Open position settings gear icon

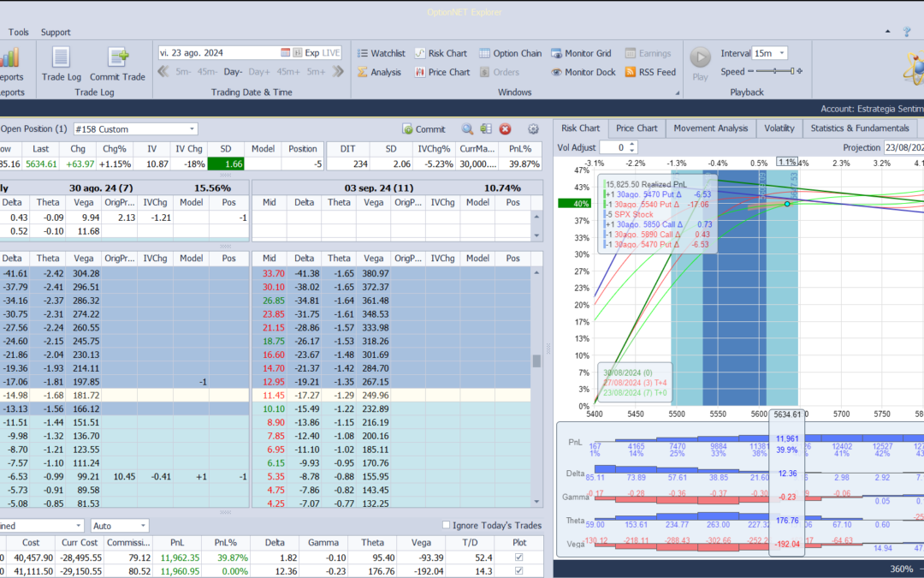tap(533, 129)
